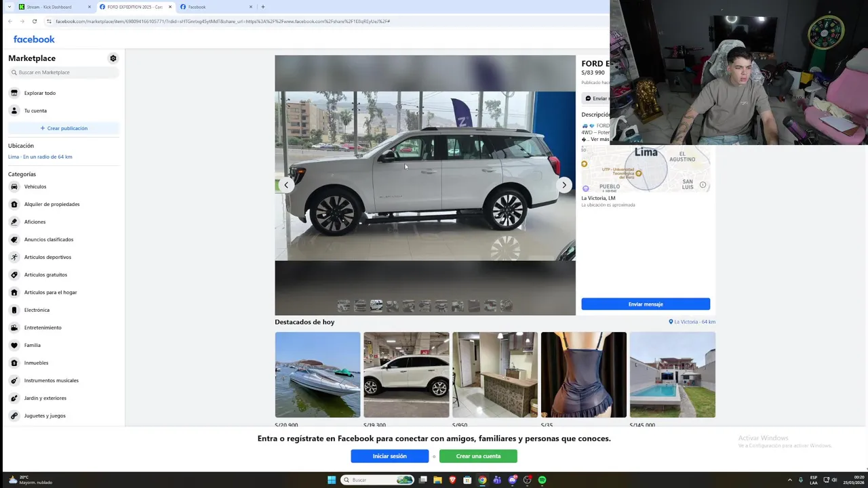
Task: Switch to FORD EXPEDITION 2025 tab
Action: click(x=134, y=7)
